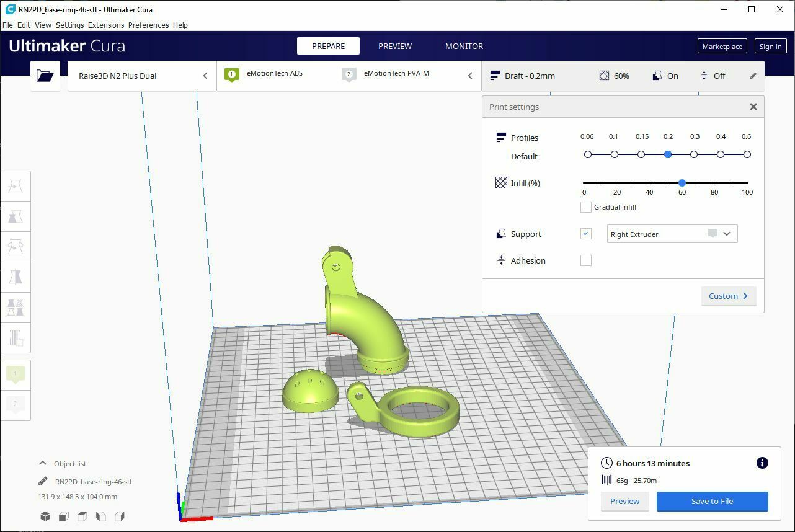Click the profile icon beside Draft - 0.2mm
795x532 pixels.
click(495, 76)
